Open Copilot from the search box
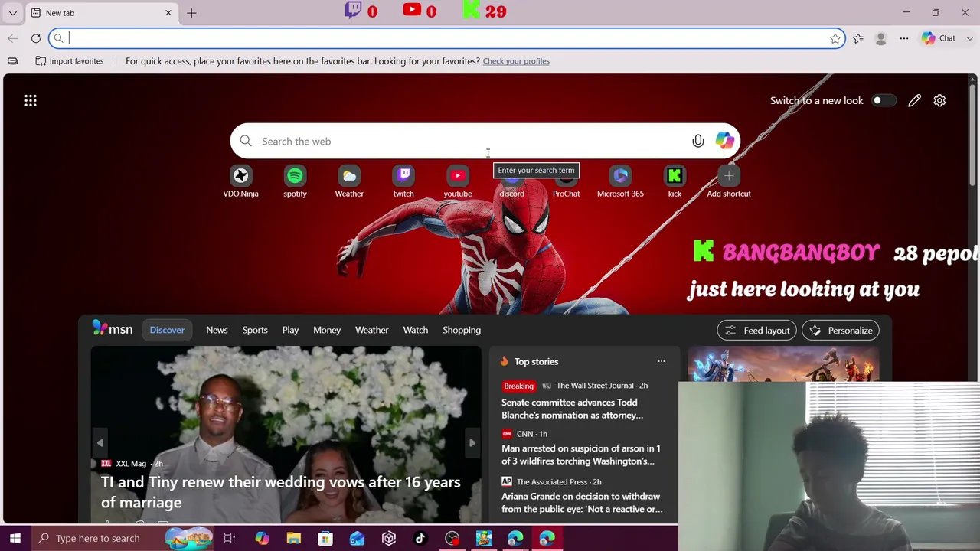The image size is (980, 551). coord(724,141)
